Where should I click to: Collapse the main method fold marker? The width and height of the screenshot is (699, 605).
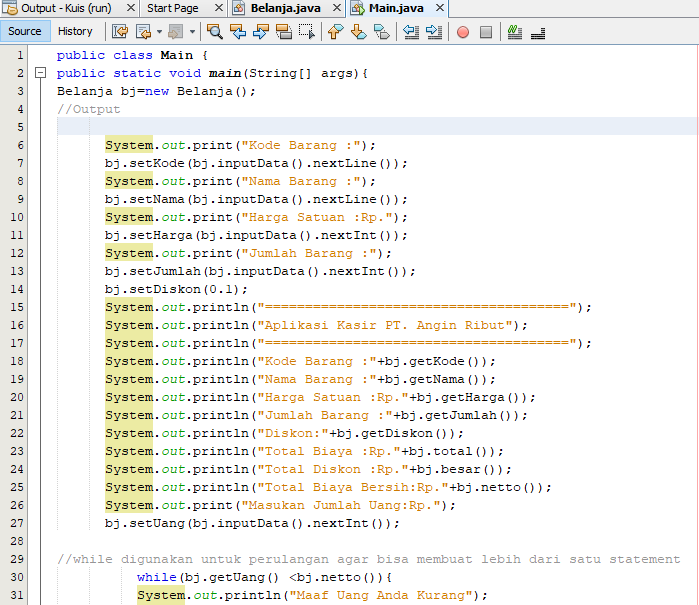point(40,72)
